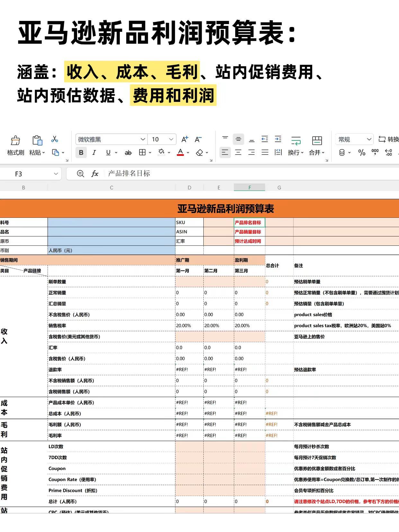Click the Cut scissors icon

point(55,139)
